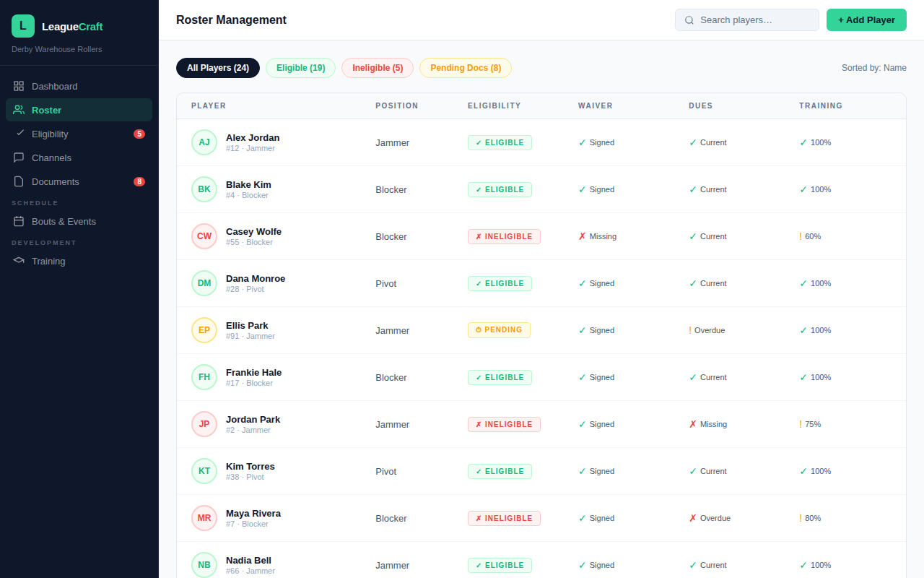Screen dimensions: 924x578
Task: Click the LeagueCraft logo icon
Action: click(23, 26)
